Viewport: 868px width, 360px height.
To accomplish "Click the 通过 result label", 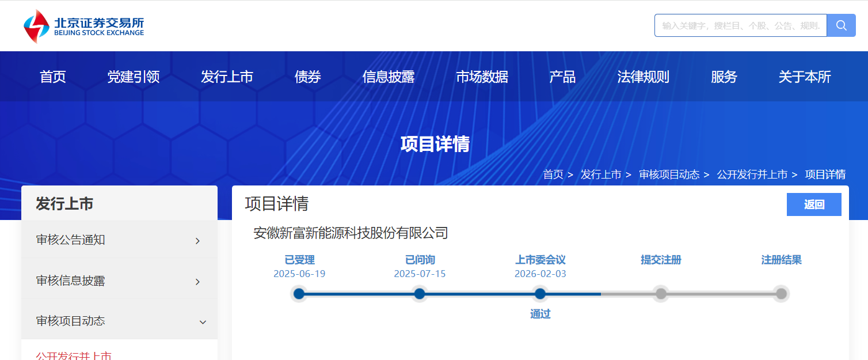I will 540,314.
